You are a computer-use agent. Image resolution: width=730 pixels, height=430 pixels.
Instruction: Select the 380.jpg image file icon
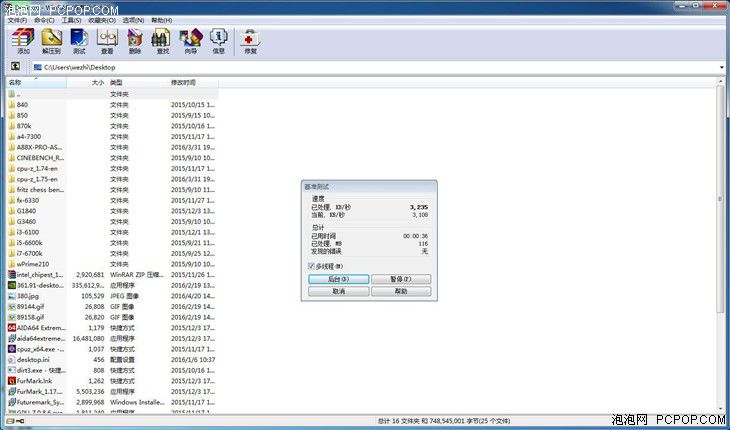(12, 296)
